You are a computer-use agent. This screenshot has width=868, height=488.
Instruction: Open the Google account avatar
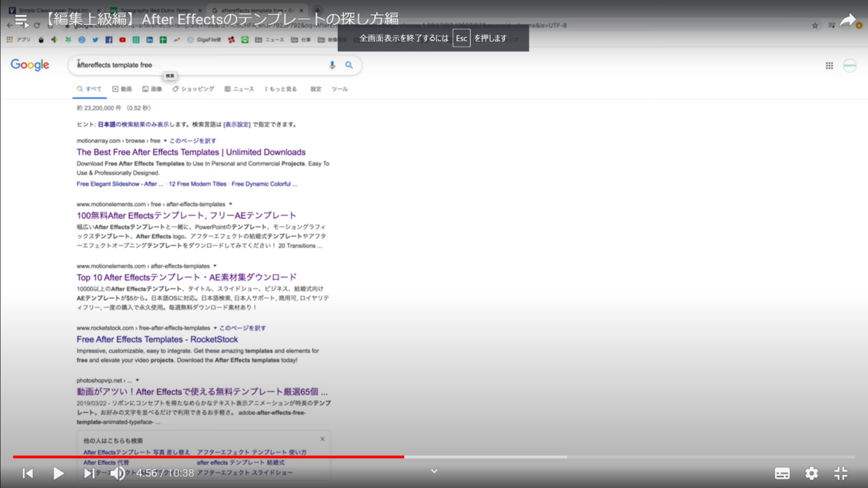pyautogui.click(x=850, y=66)
